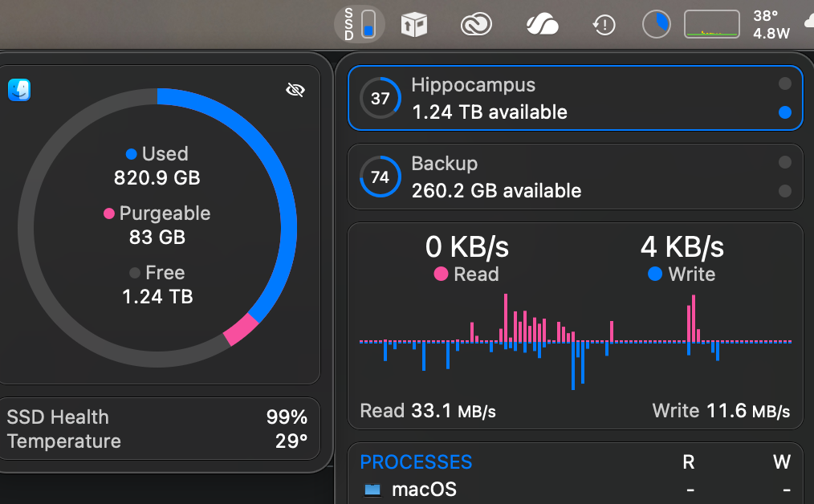Toggle the crossed-out eye visibility icon
Image resolution: width=814 pixels, height=504 pixels.
coord(295,90)
